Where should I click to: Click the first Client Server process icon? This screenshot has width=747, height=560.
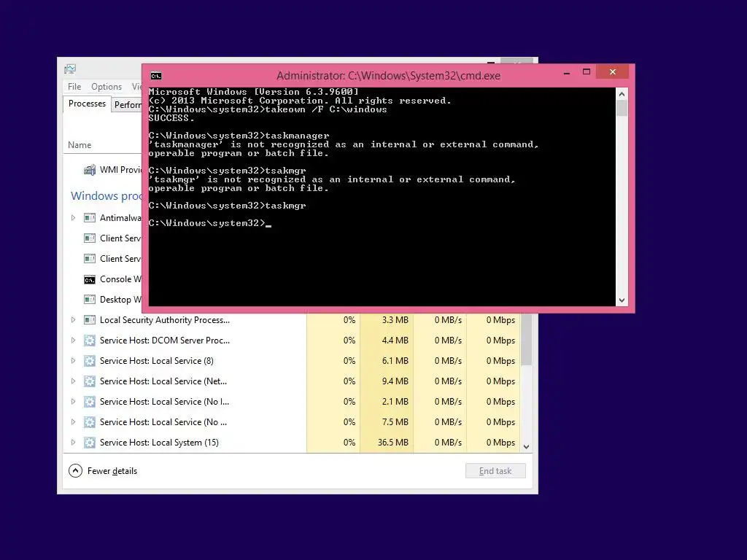(x=90, y=238)
